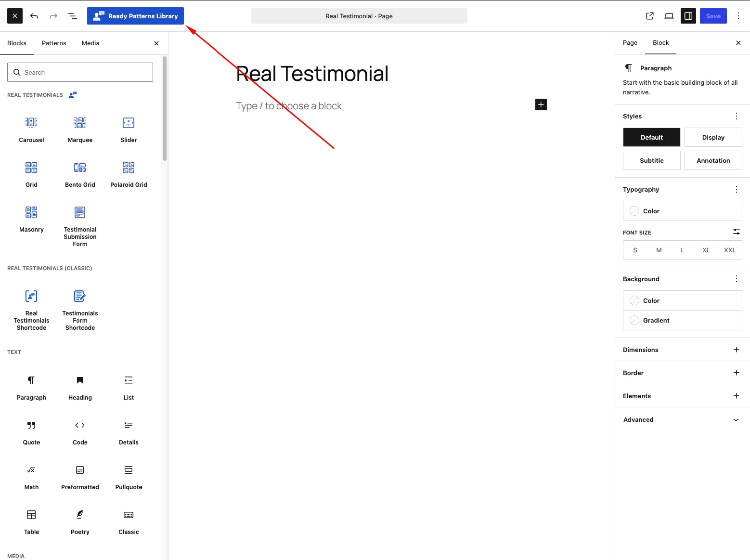Select the Default paragraph style
This screenshot has width=750, height=560.
pyautogui.click(x=652, y=137)
